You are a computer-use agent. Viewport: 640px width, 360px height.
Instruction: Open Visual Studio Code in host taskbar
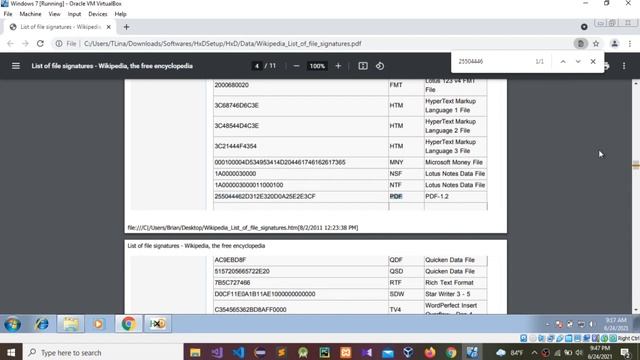(x=238, y=352)
